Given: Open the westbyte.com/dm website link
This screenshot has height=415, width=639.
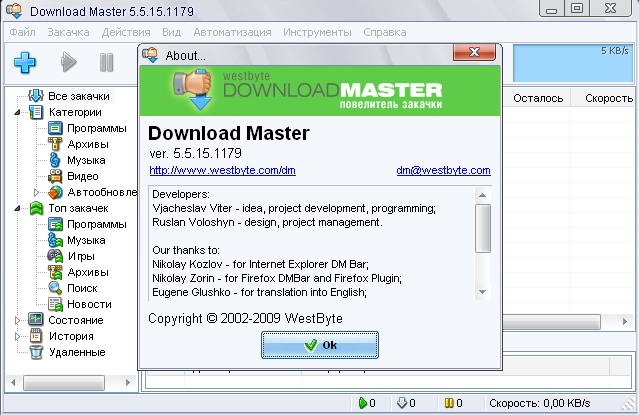Looking at the screenshot, I should coord(223,170).
